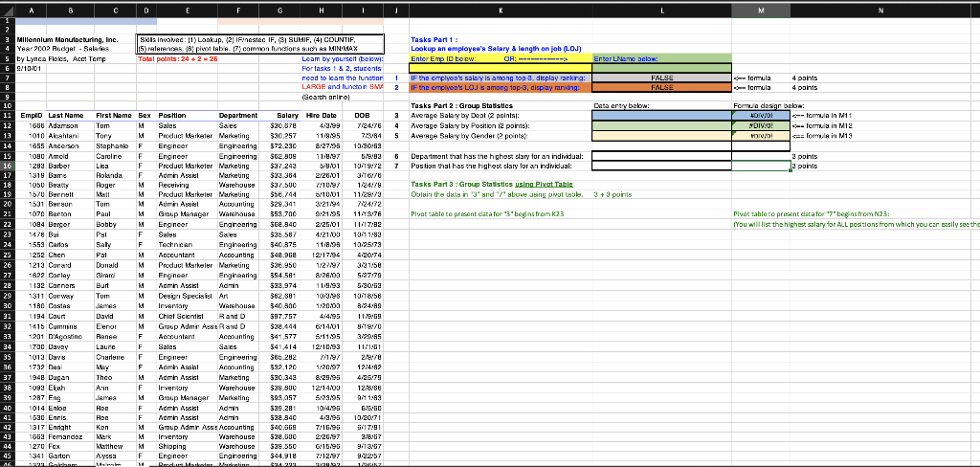The width and height of the screenshot is (980, 467).
Task: Select the orange FALSE cell for LOJ ranking
Action: click(x=662, y=88)
